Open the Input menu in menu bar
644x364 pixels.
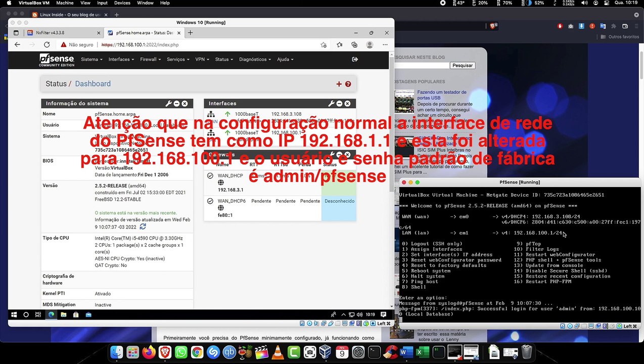pyautogui.click(x=102, y=3)
